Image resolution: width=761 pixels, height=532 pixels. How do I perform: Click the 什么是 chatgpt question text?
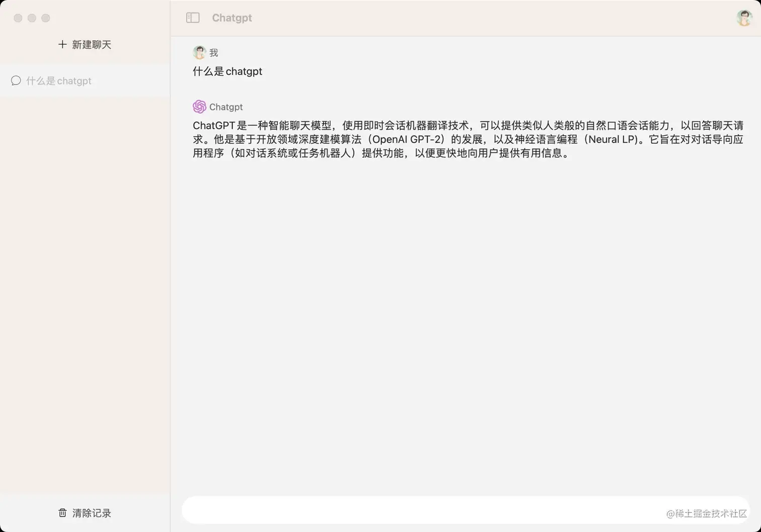point(227,71)
